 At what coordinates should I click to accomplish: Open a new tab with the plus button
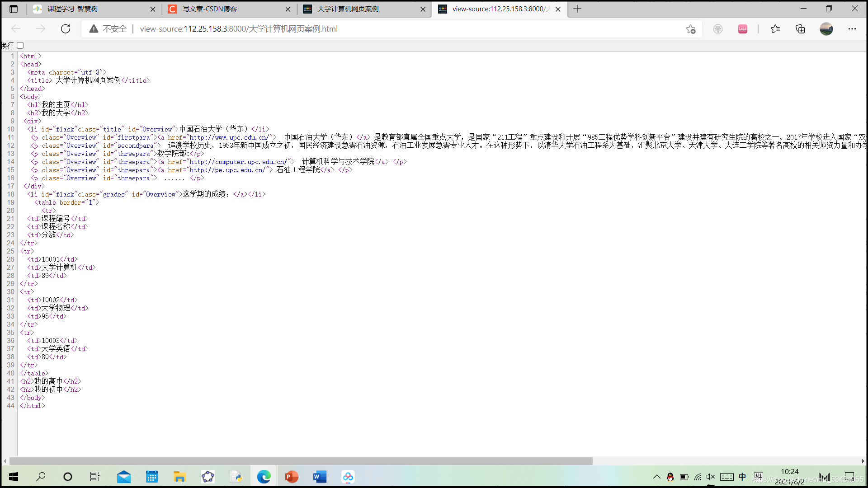pyautogui.click(x=577, y=9)
